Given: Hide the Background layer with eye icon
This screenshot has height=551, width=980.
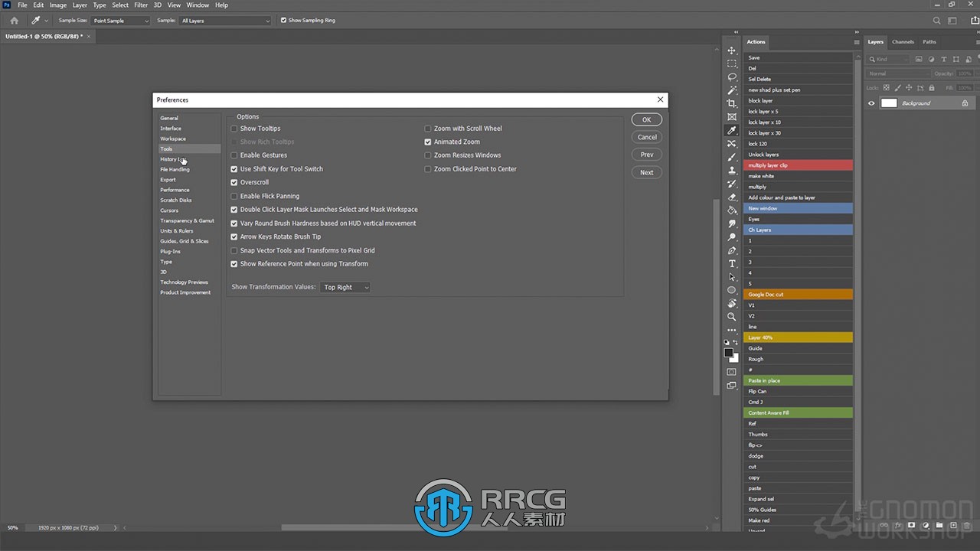Looking at the screenshot, I should [x=871, y=103].
